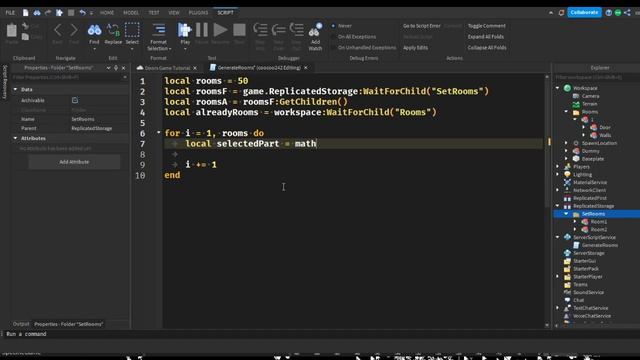Viewport: 640px width, 360px height.
Task: Collapse the Data section in Properties
Action: pyautogui.click(x=16, y=89)
